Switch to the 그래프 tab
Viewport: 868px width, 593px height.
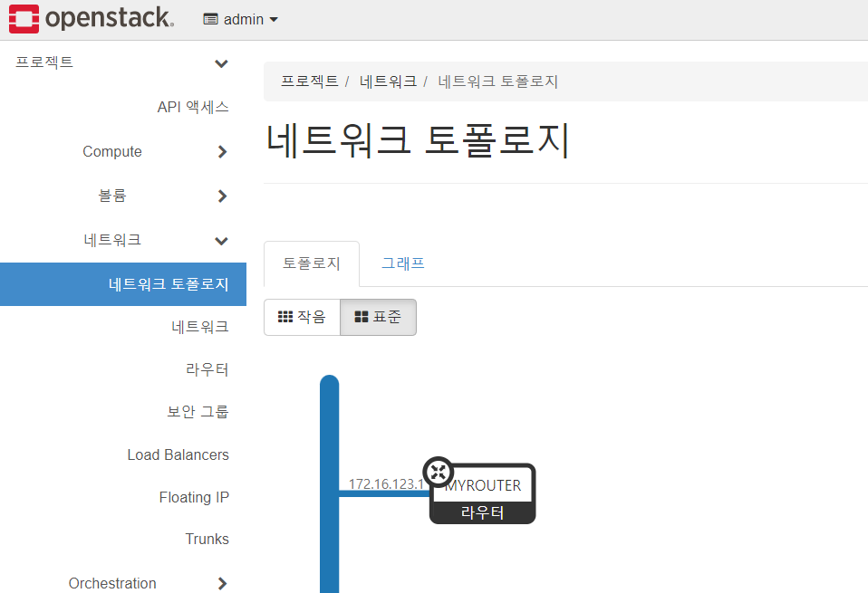[403, 263]
